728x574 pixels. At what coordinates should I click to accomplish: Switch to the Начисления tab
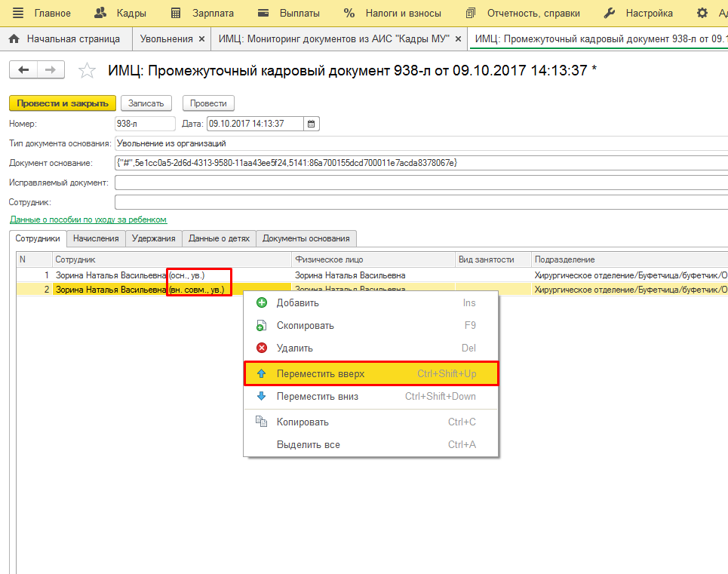point(96,238)
